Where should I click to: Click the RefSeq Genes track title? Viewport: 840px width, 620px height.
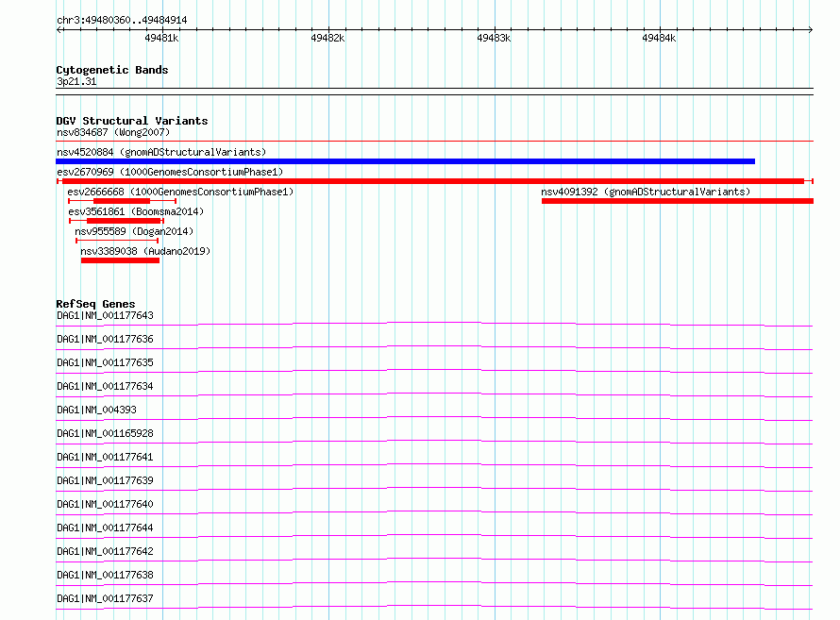tap(95, 304)
